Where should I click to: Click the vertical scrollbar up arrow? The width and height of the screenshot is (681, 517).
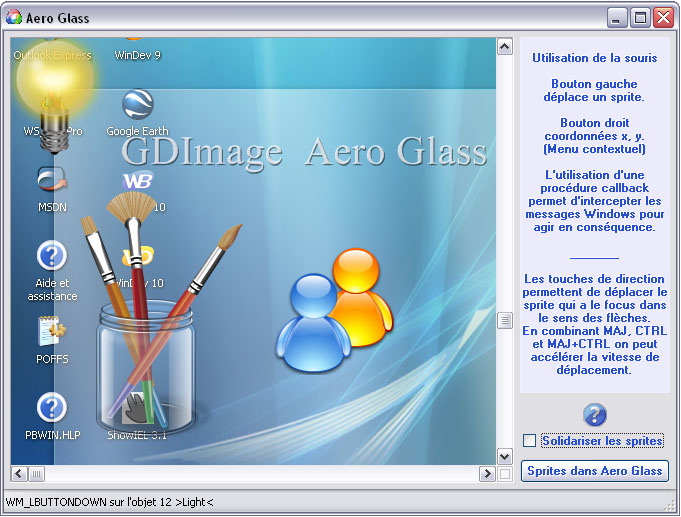[x=504, y=46]
